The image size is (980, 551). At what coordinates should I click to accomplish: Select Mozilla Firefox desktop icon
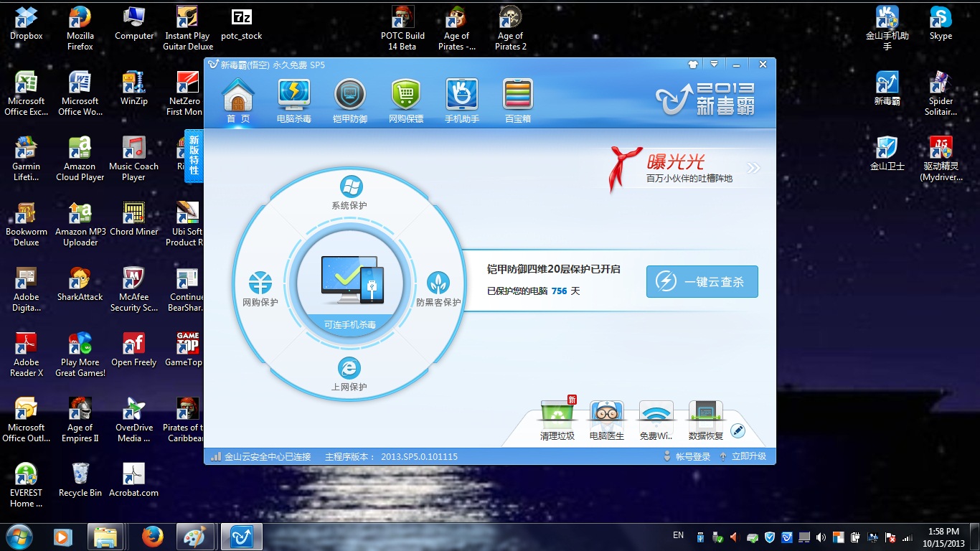(80, 28)
